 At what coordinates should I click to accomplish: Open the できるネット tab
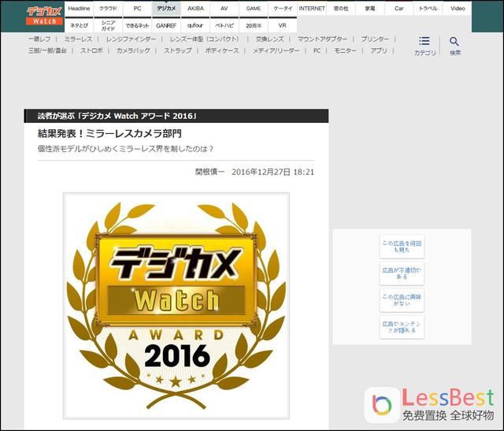(137, 25)
